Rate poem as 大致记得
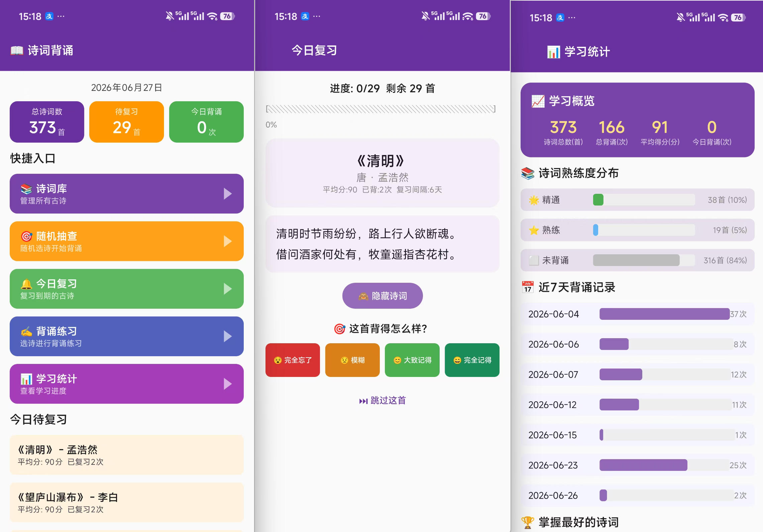This screenshot has height=532, width=763. (412, 360)
